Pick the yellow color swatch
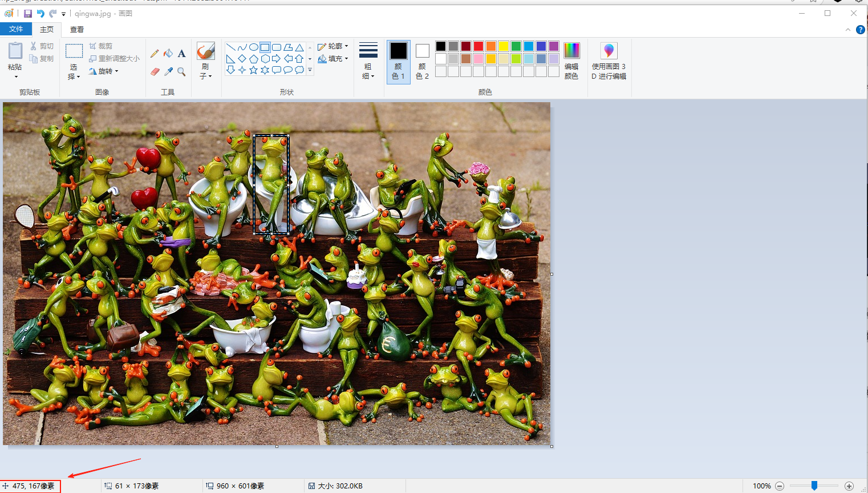868x493 pixels. tap(504, 46)
